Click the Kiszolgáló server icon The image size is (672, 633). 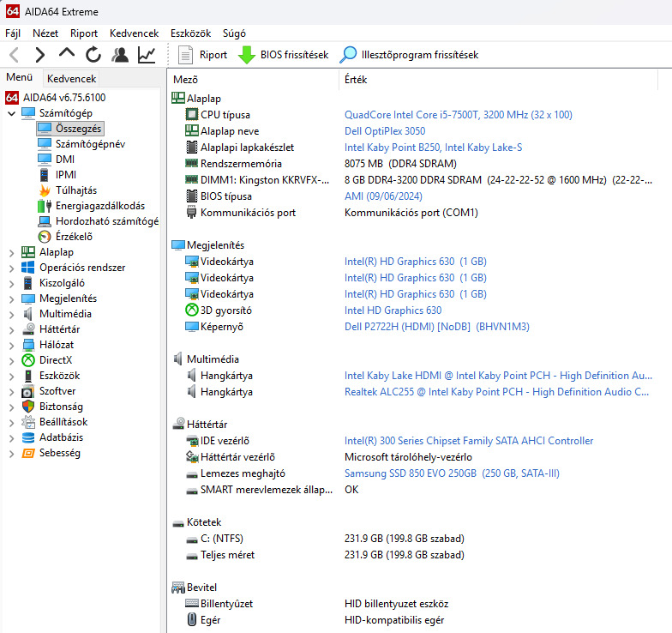tap(28, 283)
